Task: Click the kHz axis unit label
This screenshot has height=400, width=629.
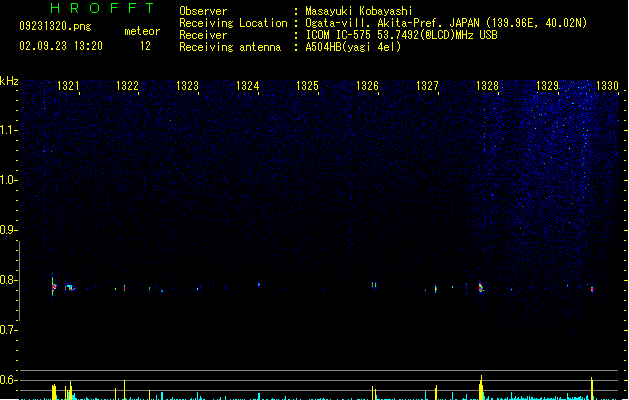Action: [x=9, y=81]
